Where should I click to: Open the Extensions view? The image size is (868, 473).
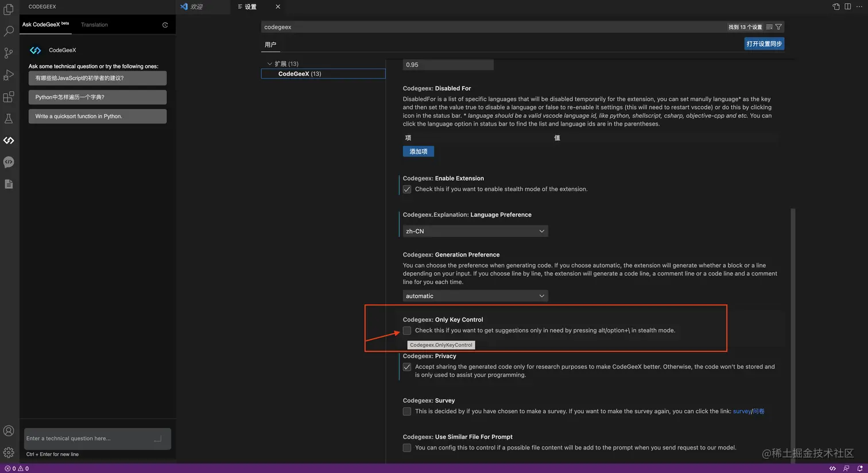tap(9, 96)
